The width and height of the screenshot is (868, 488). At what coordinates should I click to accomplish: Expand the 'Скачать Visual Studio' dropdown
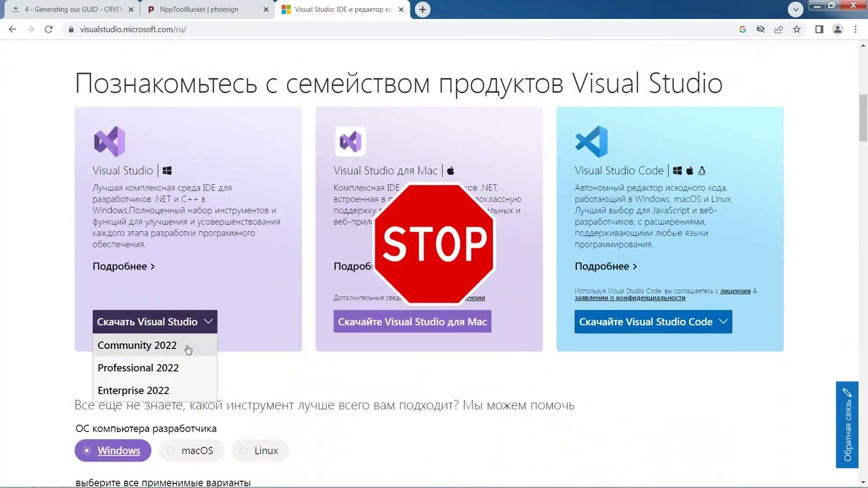(155, 321)
